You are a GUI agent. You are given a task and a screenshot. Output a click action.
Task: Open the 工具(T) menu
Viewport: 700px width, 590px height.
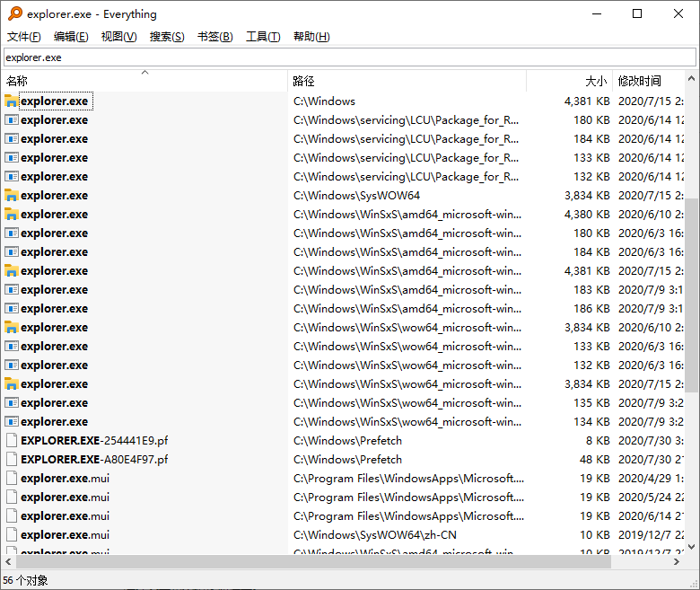pyautogui.click(x=263, y=37)
